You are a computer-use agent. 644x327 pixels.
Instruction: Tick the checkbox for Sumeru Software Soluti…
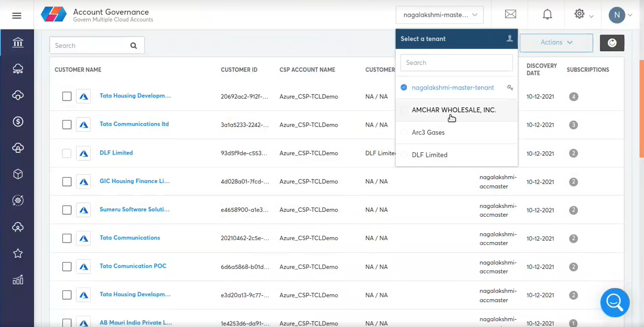coord(67,210)
